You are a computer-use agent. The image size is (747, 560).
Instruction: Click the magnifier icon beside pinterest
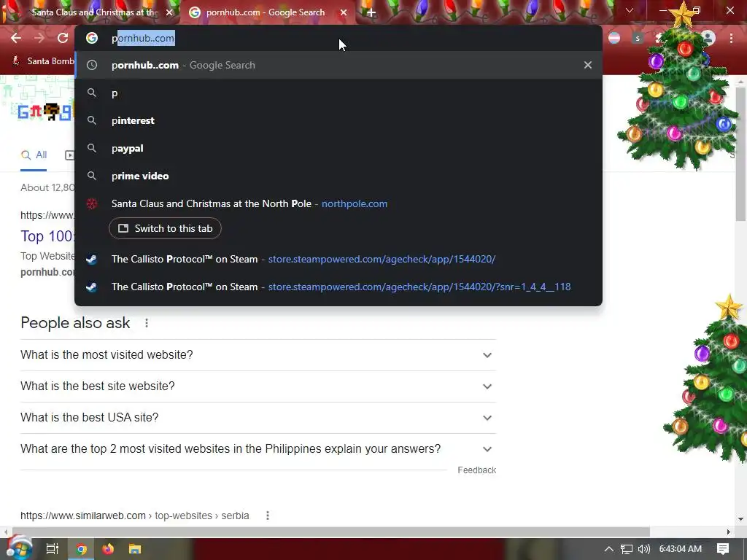coord(92,120)
